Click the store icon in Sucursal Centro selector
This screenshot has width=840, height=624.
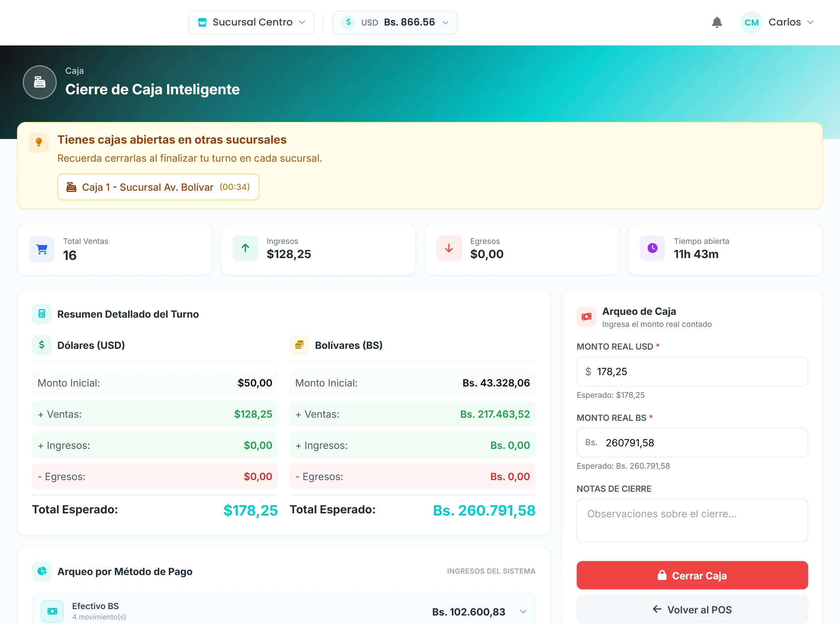pyautogui.click(x=203, y=22)
